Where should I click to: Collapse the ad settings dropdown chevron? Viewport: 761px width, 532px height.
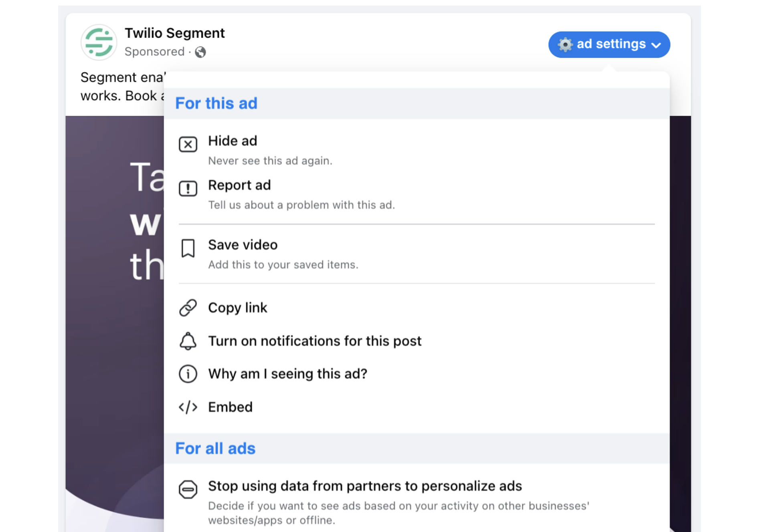656,45
